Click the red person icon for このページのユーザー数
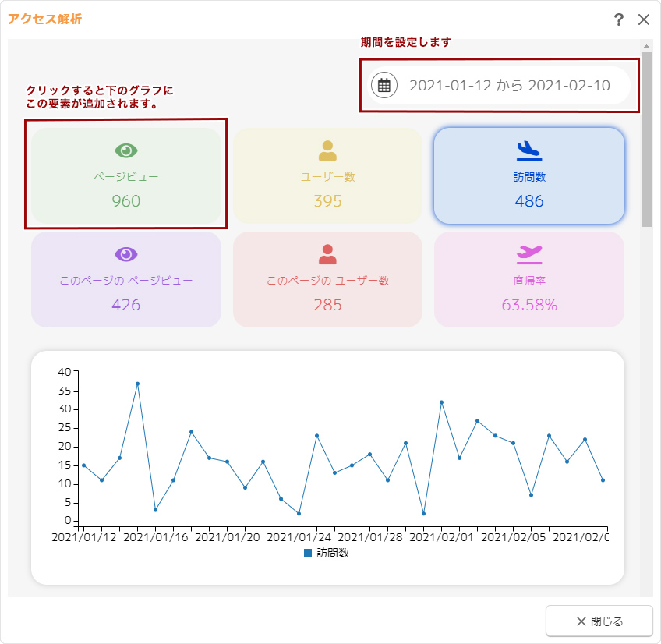 click(x=327, y=254)
